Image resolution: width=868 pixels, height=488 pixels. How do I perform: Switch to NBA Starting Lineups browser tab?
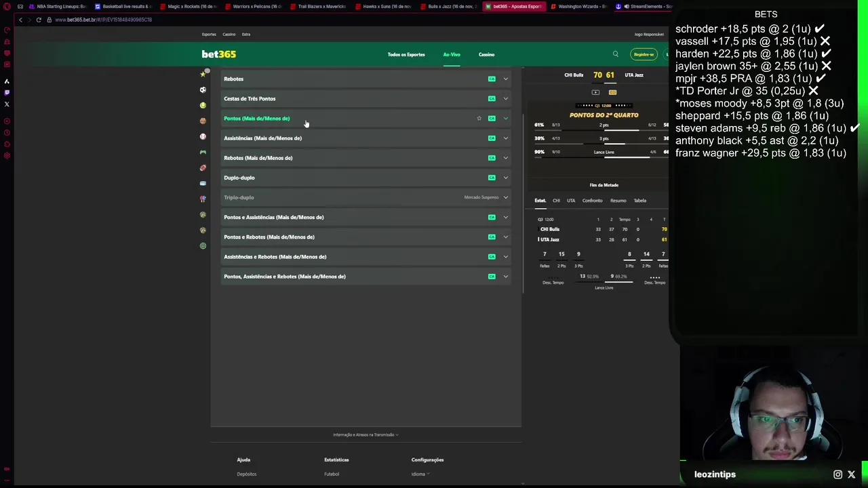57,6
